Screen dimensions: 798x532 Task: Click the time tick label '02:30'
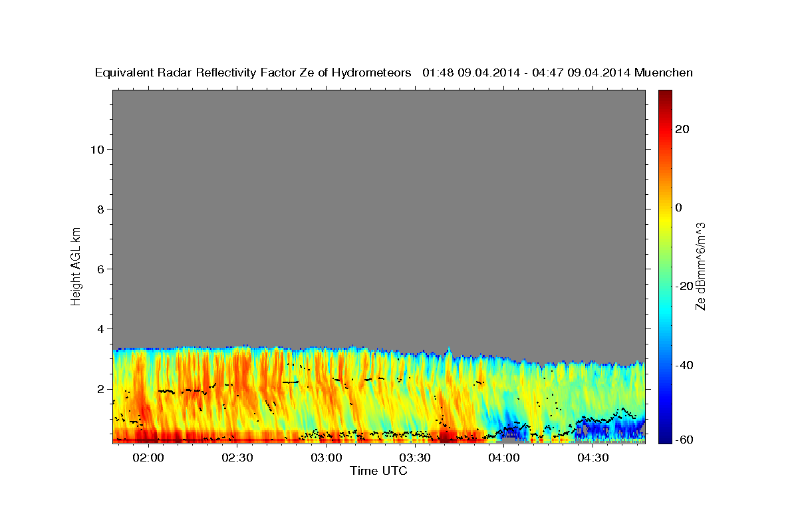click(237, 458)
